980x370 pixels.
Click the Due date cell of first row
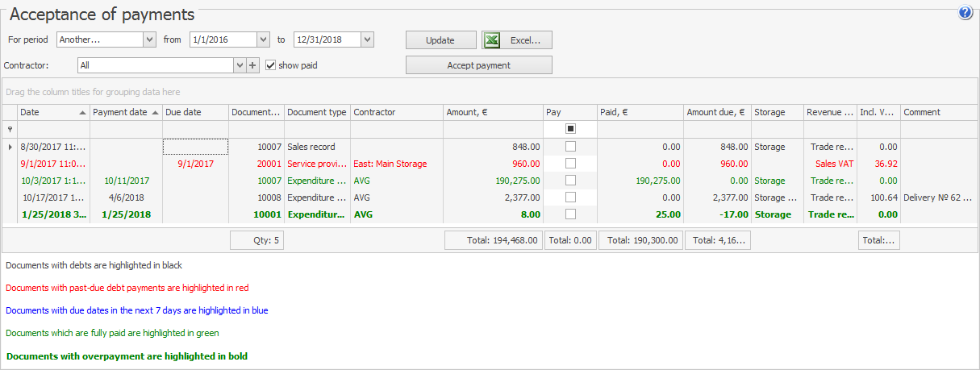click(195, 147)
